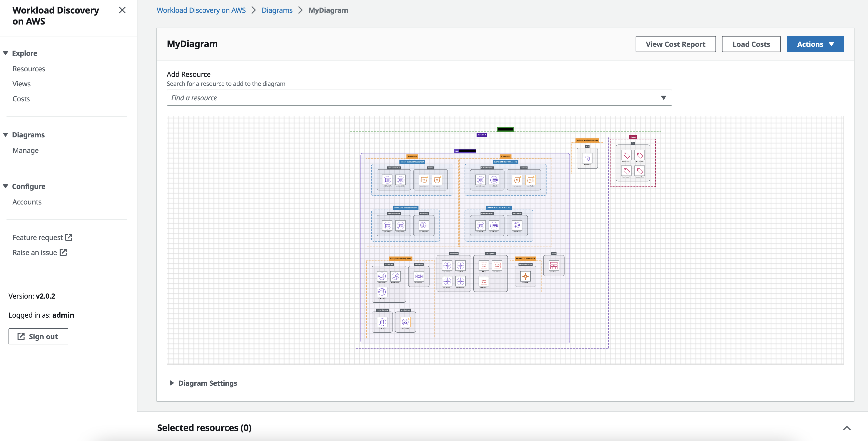Click the Diagrams breadcrumb link
The image size is (868, 441).
click(x=277, y=10)
